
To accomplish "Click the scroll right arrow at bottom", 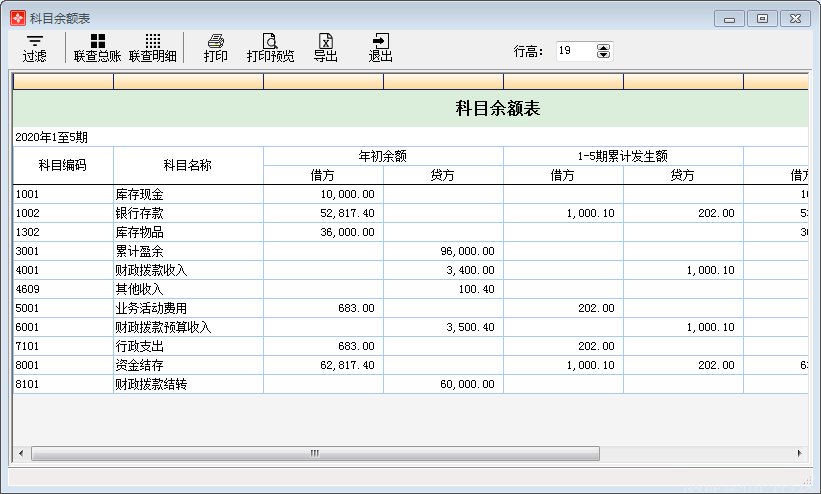I will point(800,454).
